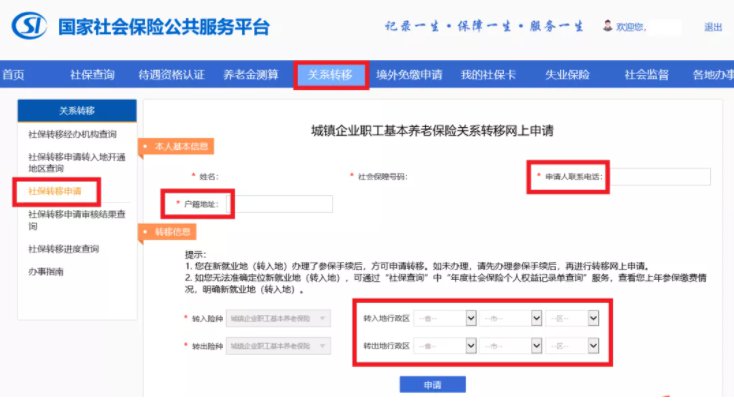Open the 失业保险 tab
This screenshot has width=734, height=406.
[x=567, y=74]
